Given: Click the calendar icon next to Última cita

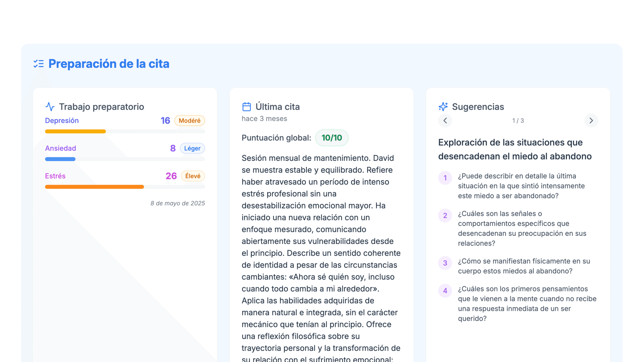Looking at the screenshot, I should click(247, 107).
